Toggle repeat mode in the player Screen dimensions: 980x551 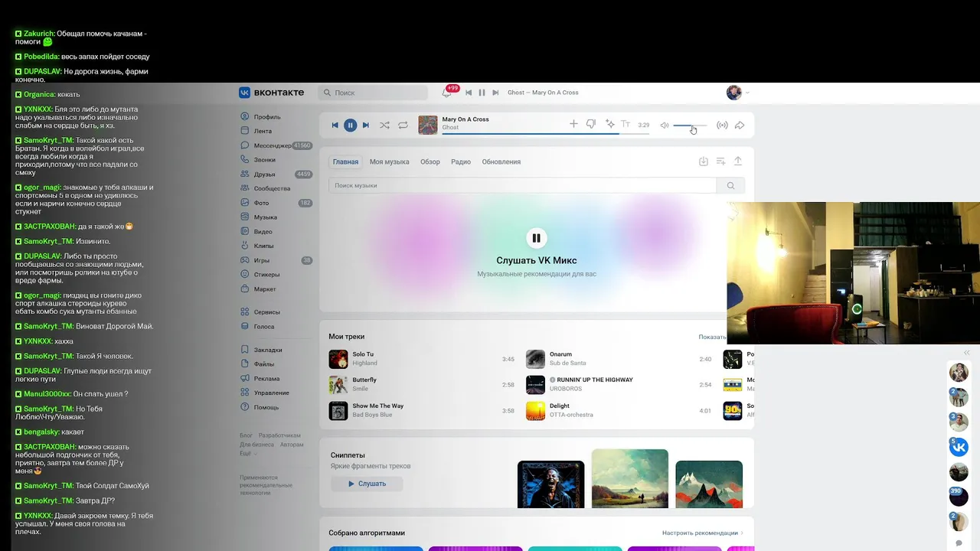tap(403, 125)
